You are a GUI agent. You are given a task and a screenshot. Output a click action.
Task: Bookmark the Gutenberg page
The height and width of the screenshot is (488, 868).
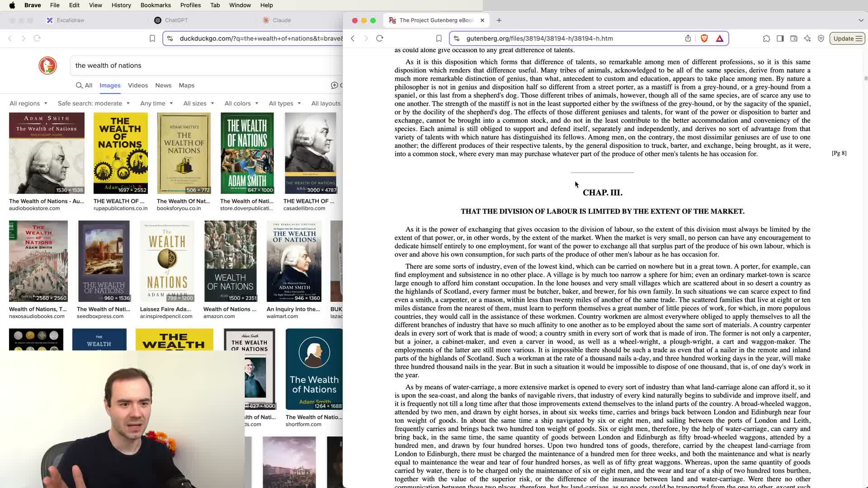point(439,38)
